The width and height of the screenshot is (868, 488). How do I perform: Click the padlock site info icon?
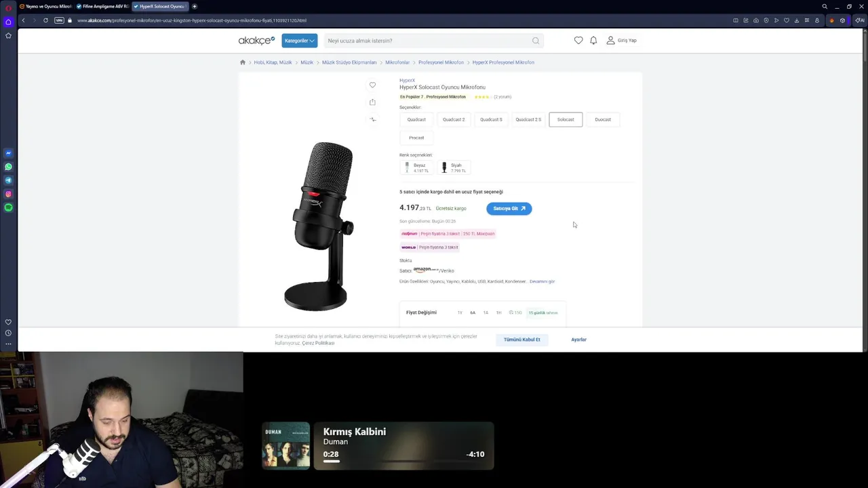tap(70, 20)
